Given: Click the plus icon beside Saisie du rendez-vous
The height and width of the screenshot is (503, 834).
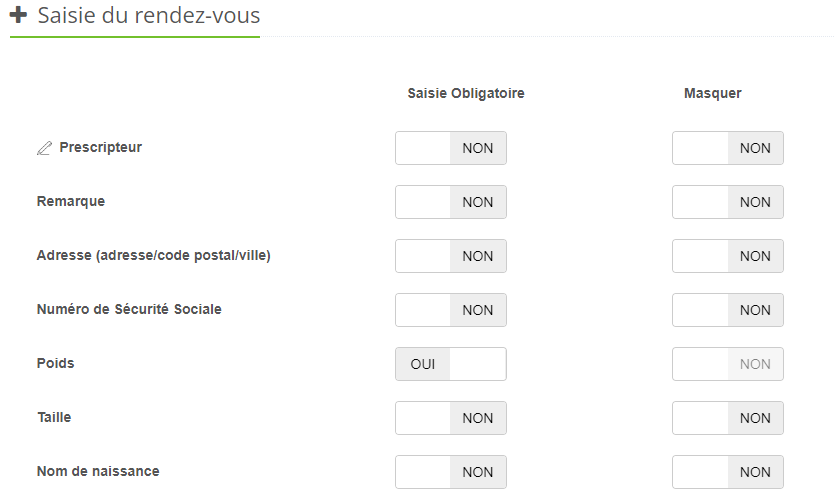Looking at the screenshot, I should coord(18,15).
